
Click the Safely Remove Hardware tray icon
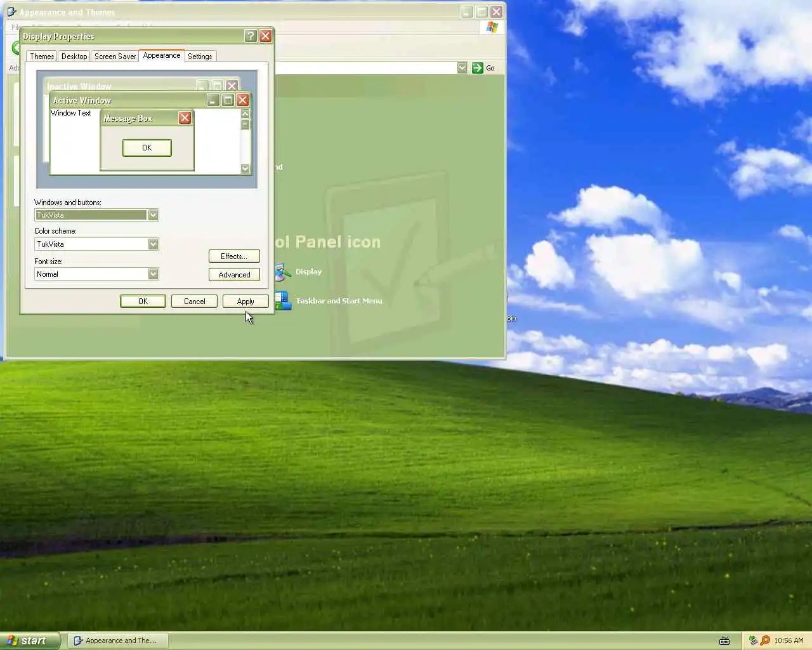point(753,640)
